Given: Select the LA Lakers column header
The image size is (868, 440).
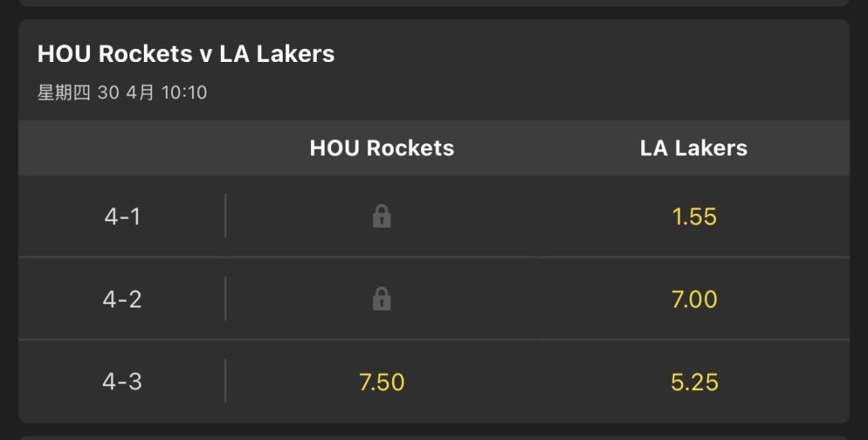Looking at the screenshot, I should [x=694, y=148].
